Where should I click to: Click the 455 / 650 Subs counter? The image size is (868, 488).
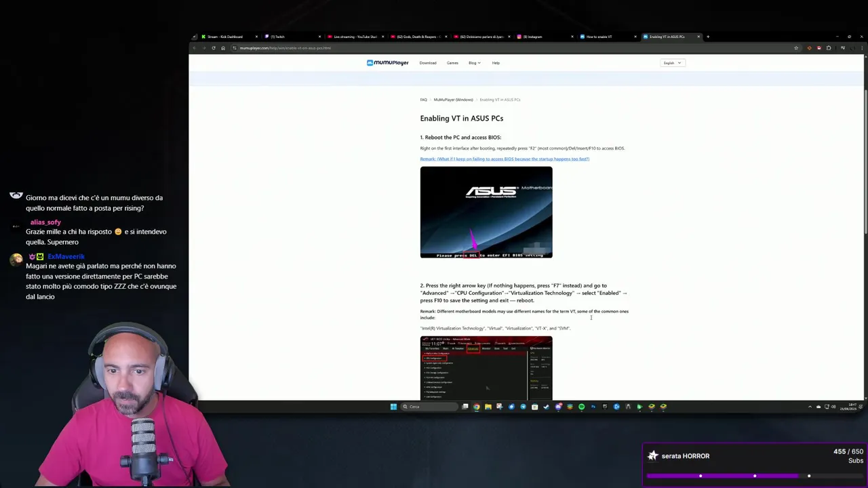pyautogui.click(x=848, y=456)
